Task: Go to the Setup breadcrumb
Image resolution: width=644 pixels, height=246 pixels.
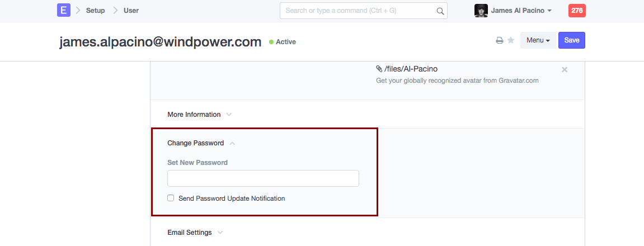Action: [x=95, y=11]
